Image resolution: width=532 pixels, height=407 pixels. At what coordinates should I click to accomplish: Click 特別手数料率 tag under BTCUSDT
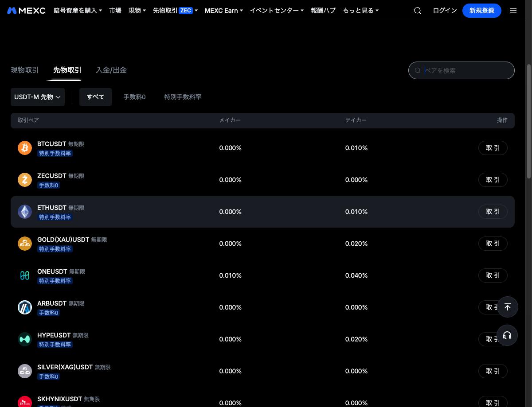(55, 154)
